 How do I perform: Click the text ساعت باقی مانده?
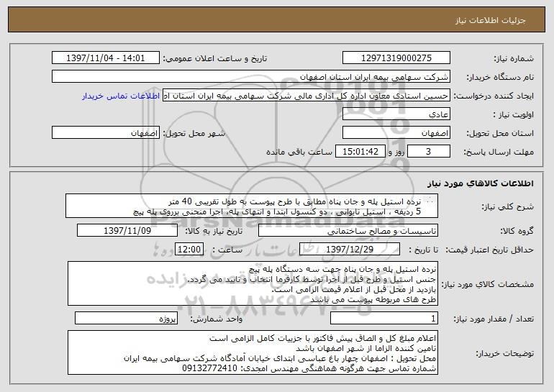[x=299, y=152]
